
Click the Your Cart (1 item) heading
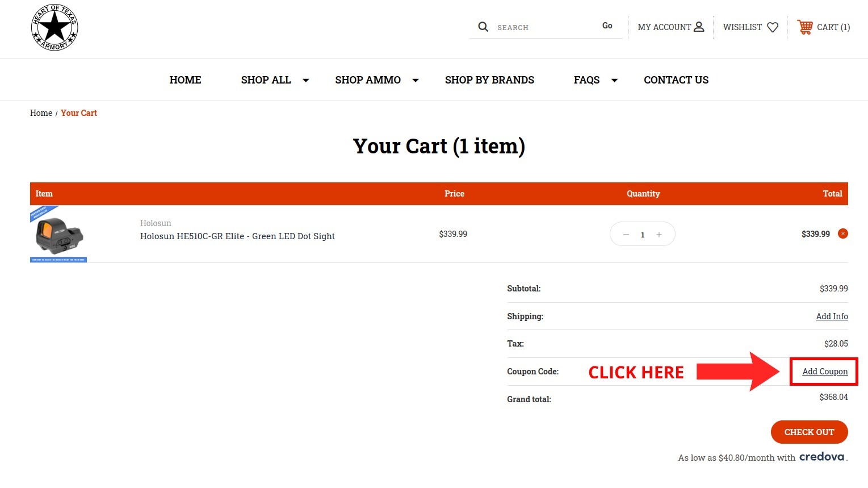(439, 147)
